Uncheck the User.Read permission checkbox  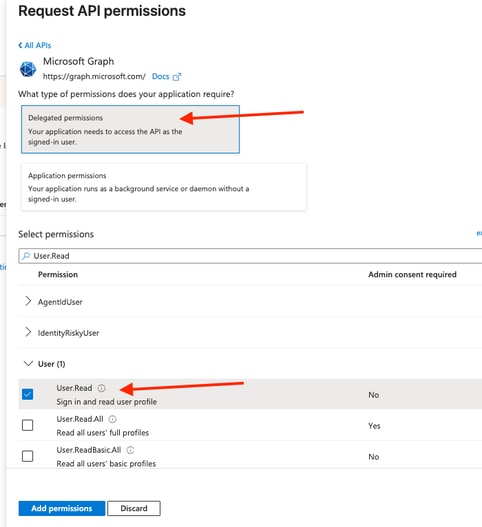[28, 394]
